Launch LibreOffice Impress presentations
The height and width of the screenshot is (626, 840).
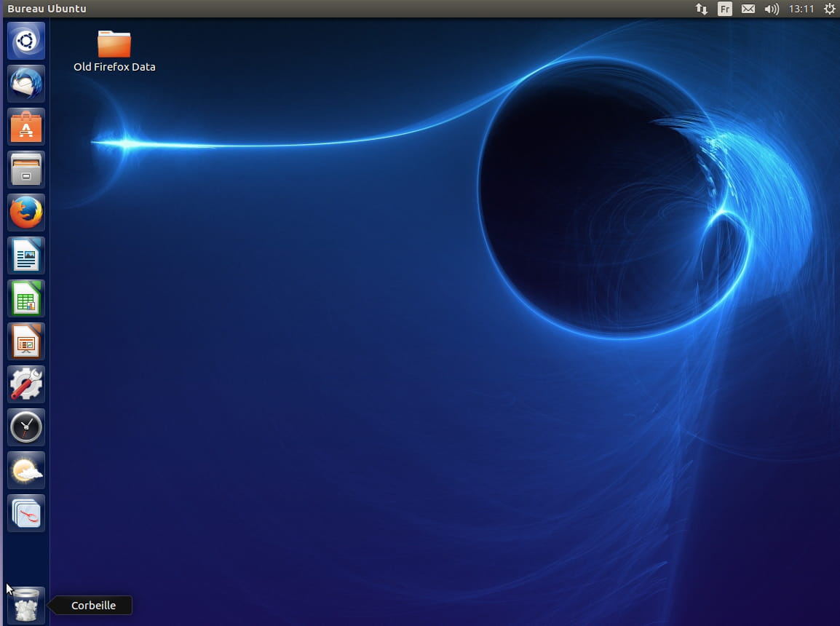(26, 341)
